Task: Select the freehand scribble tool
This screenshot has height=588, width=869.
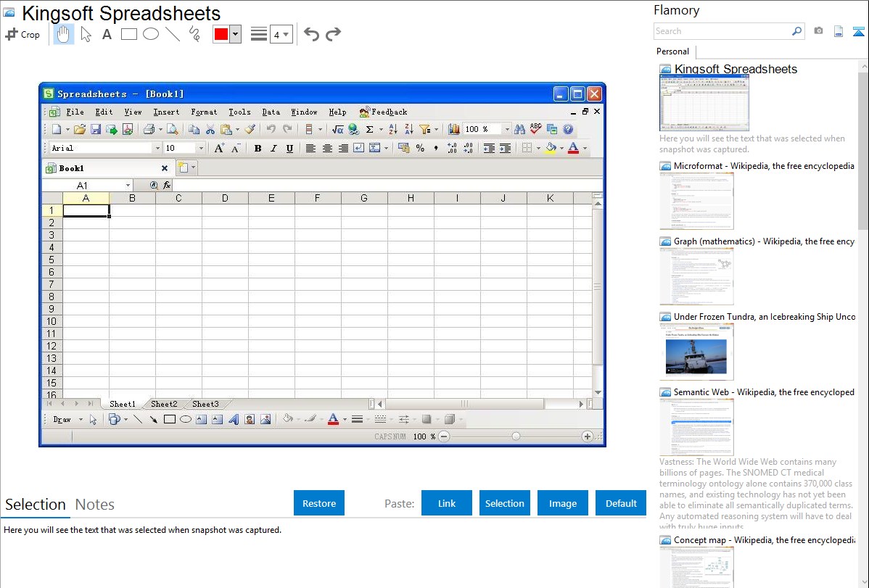Action: tap(194, 34)
